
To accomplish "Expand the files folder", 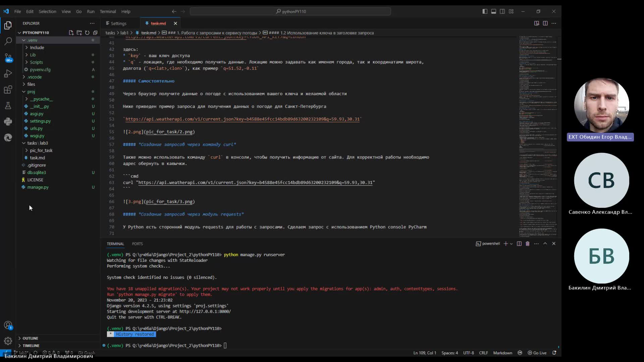I will tap(58, 84).
